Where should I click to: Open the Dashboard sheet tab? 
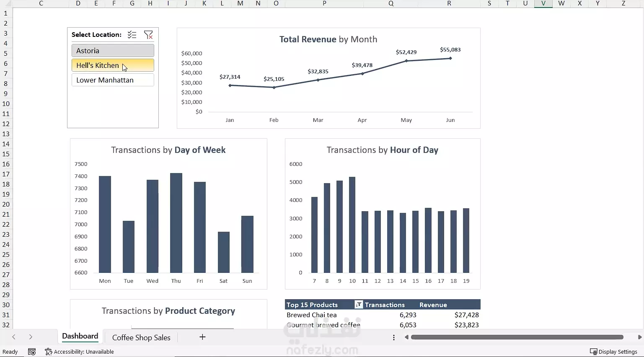coord(80,336)
